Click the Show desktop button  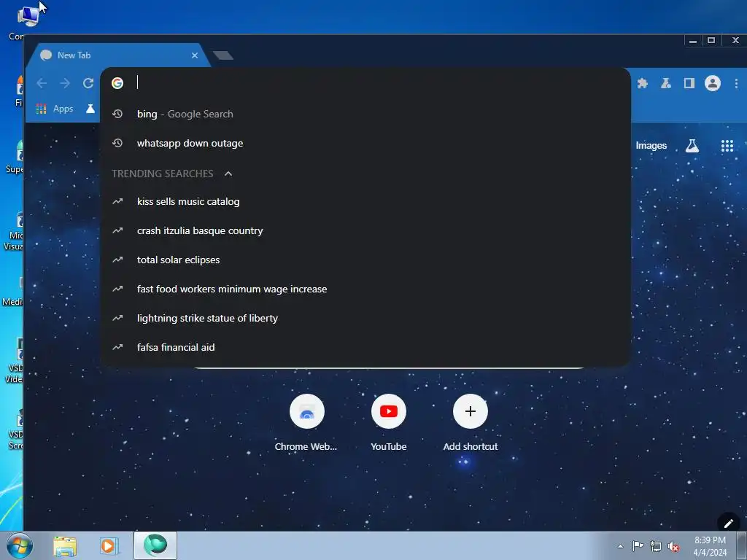[742, 545]
